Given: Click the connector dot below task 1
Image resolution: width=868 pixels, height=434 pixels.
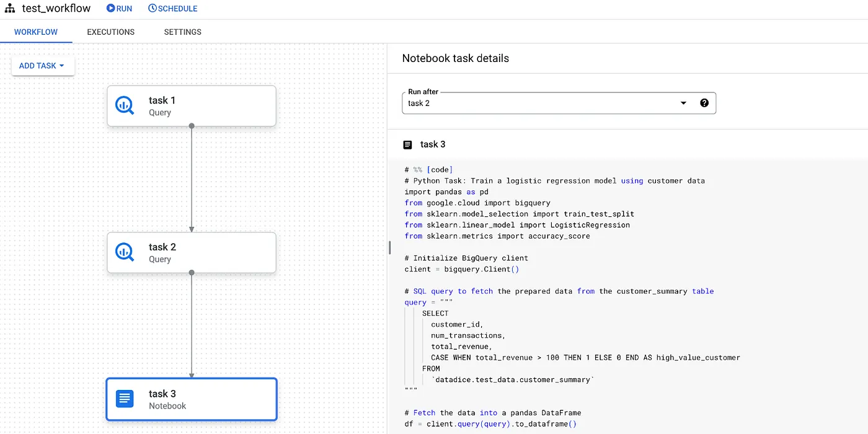Looking at the screenshot, I should click(192, 126).
